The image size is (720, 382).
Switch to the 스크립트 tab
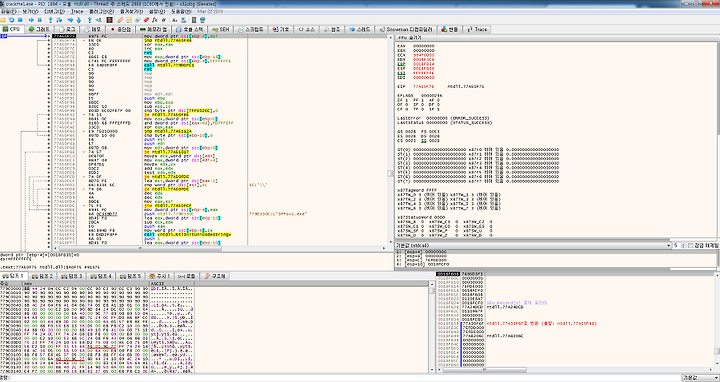[x=251, y=29]
